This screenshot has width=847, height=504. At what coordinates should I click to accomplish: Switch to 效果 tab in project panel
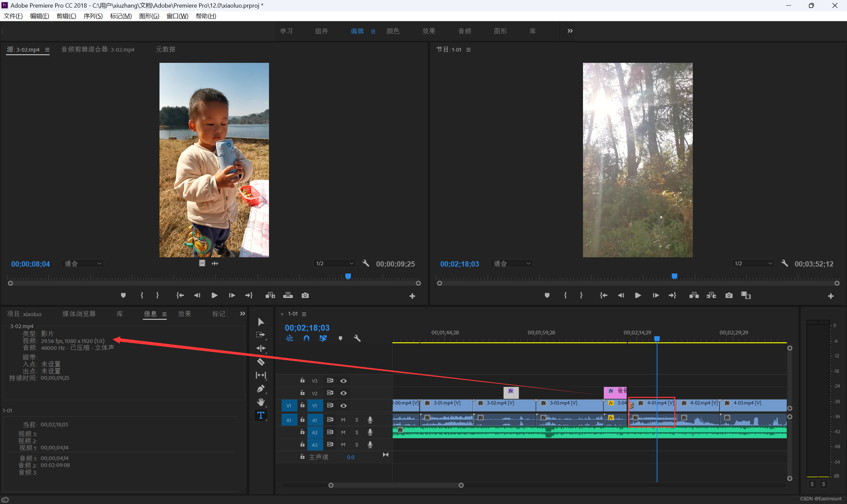coord(185,314)
